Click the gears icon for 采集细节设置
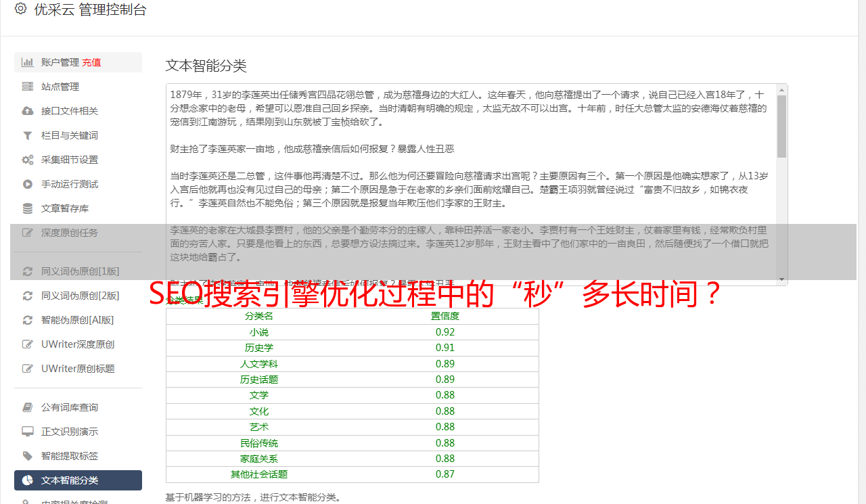The width and height of the screenshot is (866, 504). click(28, 160)
